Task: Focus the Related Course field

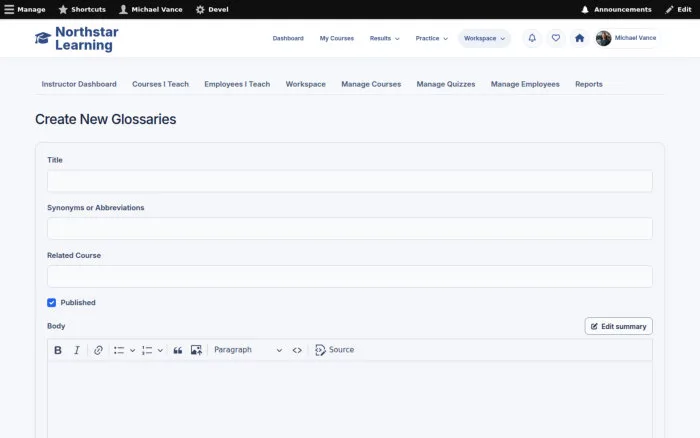Action: click(x=350, y=276)
